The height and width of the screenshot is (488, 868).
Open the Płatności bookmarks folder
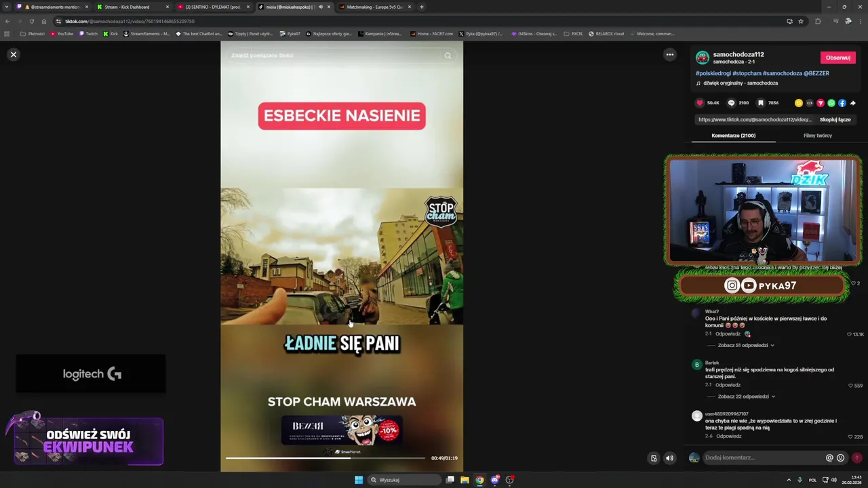[33, 33]
